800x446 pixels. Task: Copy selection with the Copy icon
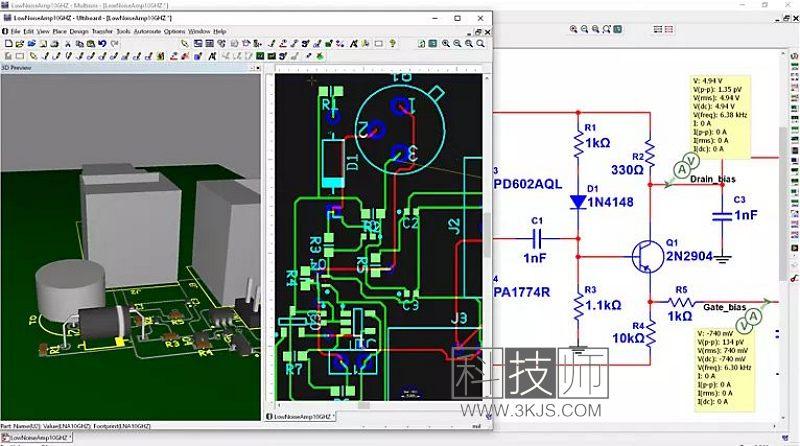pyautogui.click(x=80, y=44)
